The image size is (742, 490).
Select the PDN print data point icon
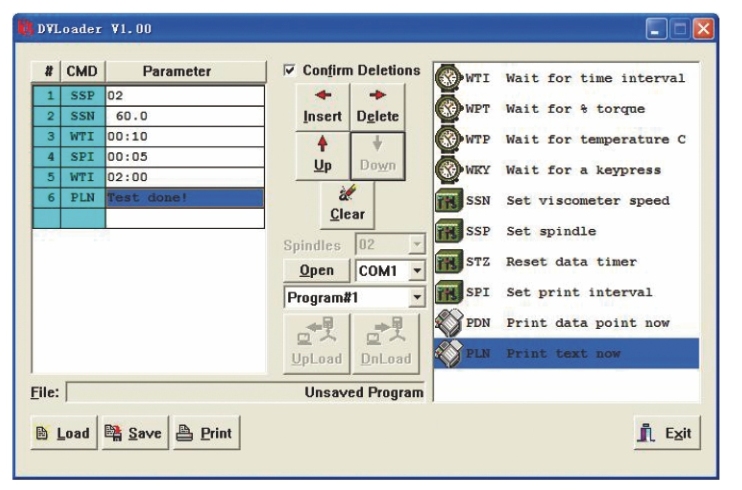(x=450, y=323)
